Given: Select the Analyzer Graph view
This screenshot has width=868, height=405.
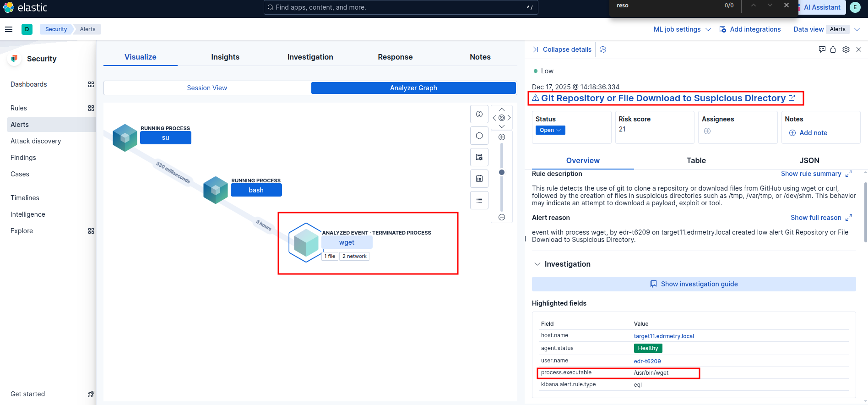Looking at the screenshot, I should 413,88.
